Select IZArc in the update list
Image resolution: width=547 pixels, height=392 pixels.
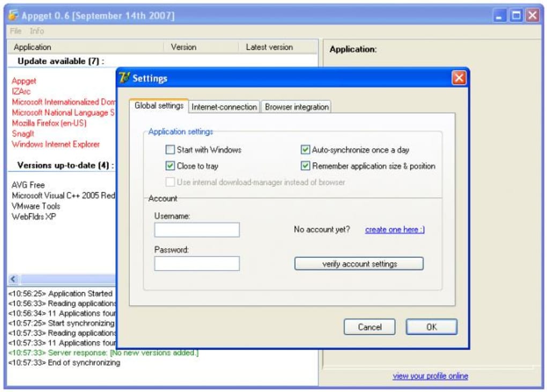click(21, 91)
